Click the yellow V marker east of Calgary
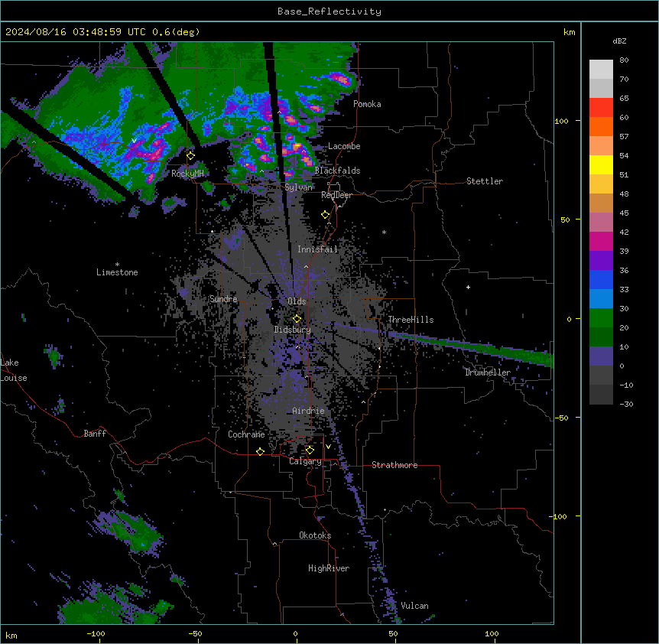Screen dimensions: 659x644 coord(328,447)
